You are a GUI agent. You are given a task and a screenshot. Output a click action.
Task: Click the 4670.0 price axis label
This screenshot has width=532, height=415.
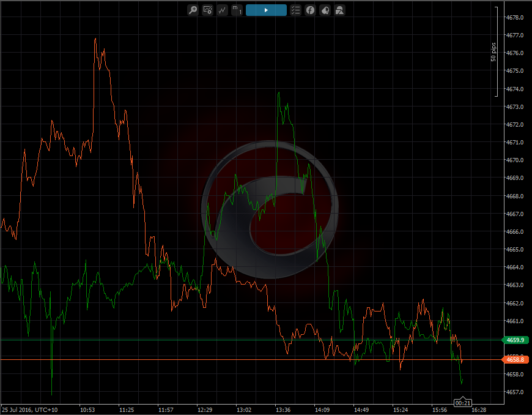click(x=515, y=160)
